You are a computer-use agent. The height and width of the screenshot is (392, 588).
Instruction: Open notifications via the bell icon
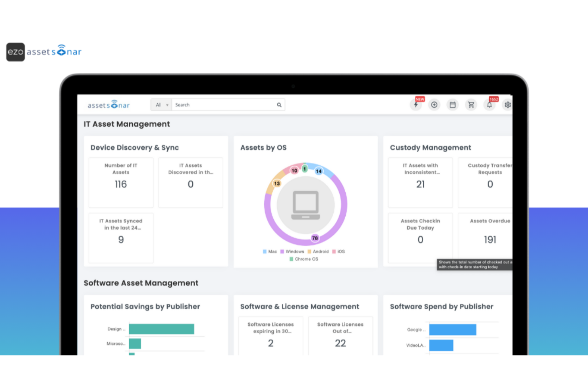pos(489,104)
